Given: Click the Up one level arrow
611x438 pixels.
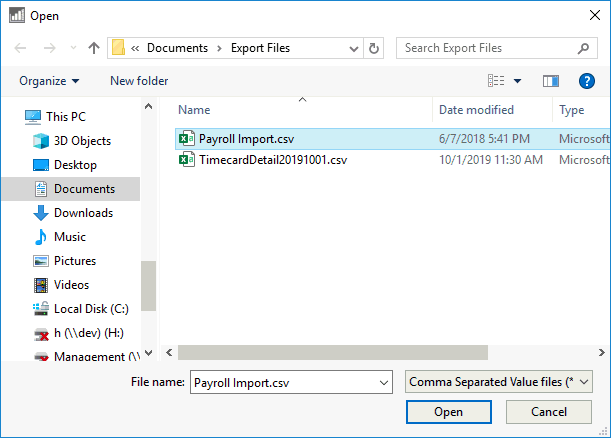Looking at the screenshot, I should coord(94,48).
